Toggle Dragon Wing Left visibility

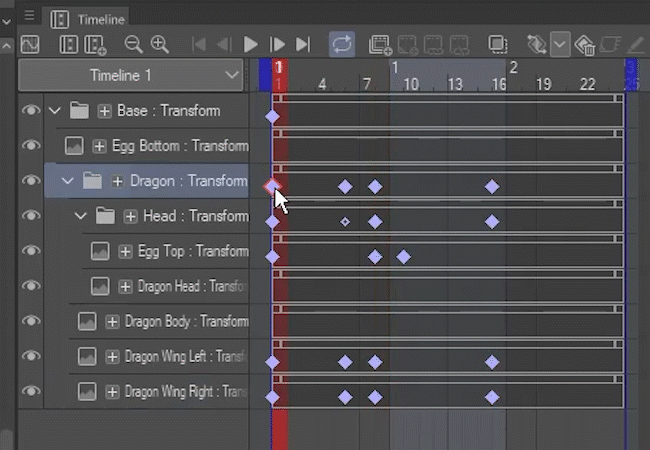(31, 356)
